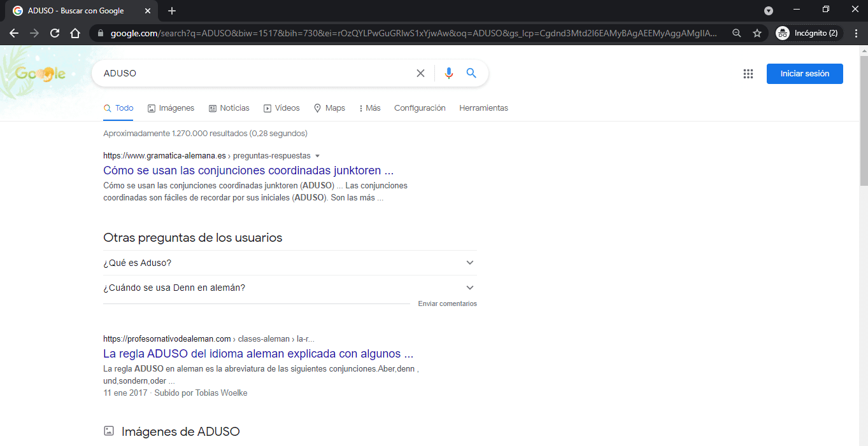The width and height of the screenshot is (868, 446).
Task: Click the Google logo
Action: (40, 74)
